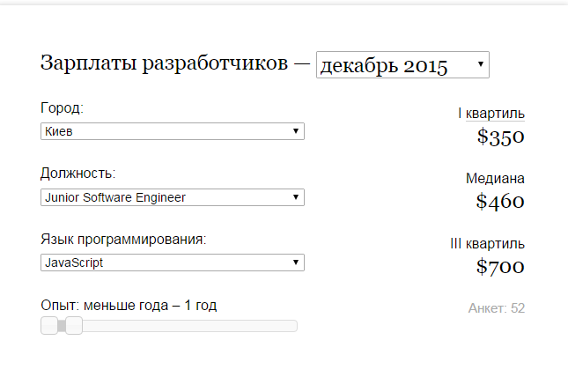Click the Язык программирования: label
The image size is (568, 392).
pyautogui.click(x=124, y=239)
